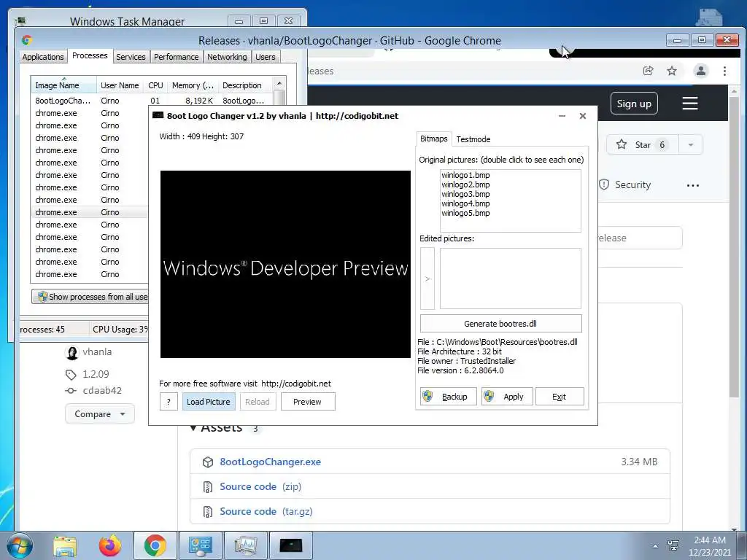Open help with the question mark button

(x=169, y=402)
